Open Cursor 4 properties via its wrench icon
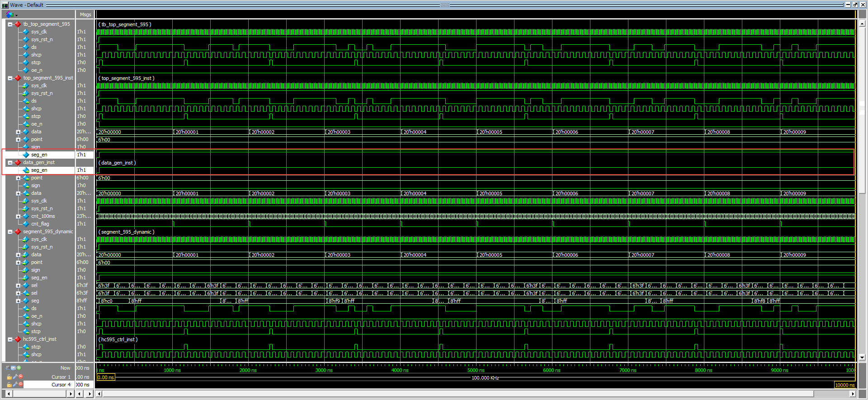Image resolution: width=868 pixels, height=400 pixels. tap(15, 385)
